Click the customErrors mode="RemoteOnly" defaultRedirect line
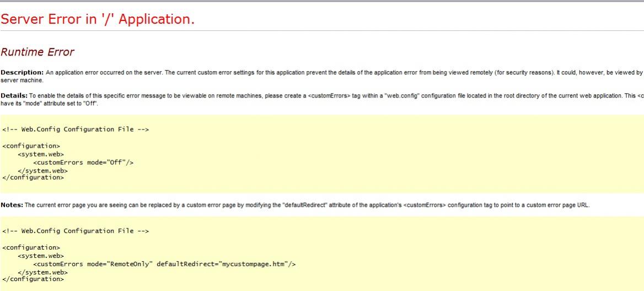Image resolution: width=644 pixels, height=291 pixels. coord(164,264)
